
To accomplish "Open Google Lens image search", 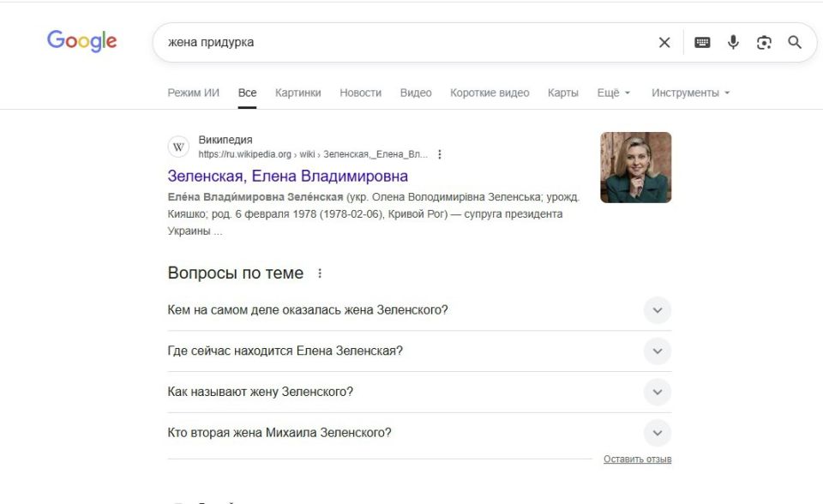I will click(x=763, y=41).
